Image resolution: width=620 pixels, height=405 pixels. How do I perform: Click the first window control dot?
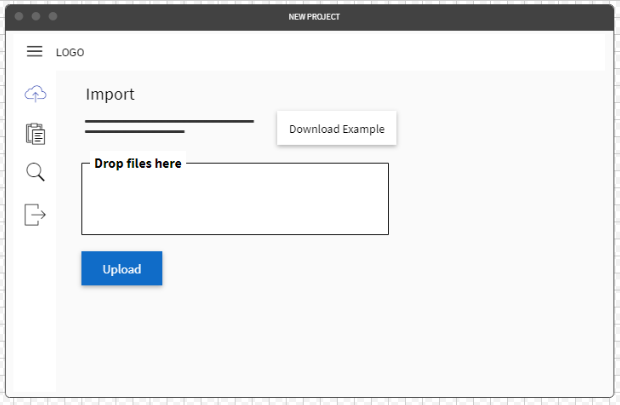[19, 16]
